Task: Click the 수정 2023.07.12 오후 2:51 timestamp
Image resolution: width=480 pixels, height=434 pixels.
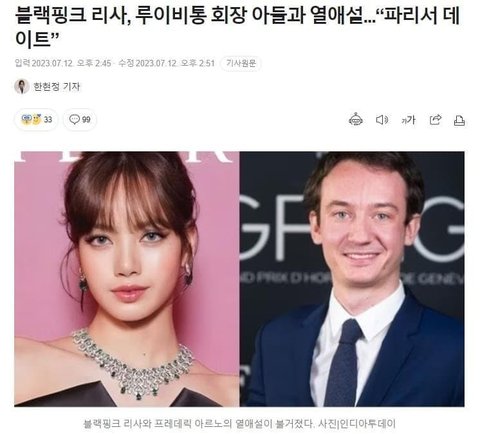Action: [167, 63]
